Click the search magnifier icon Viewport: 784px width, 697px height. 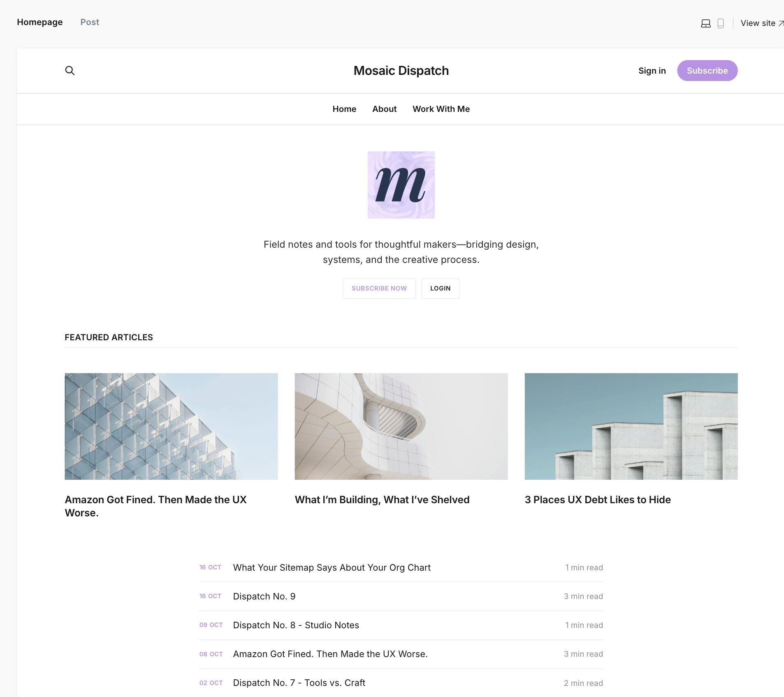[70, 71]
